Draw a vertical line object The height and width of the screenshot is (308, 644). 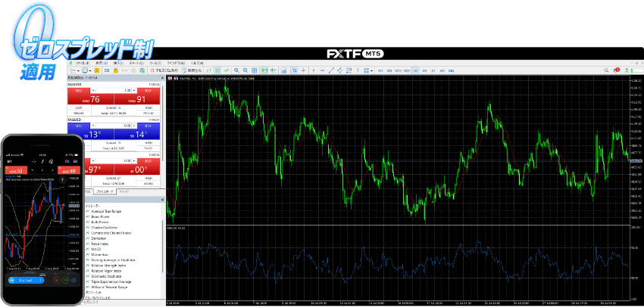314,70
